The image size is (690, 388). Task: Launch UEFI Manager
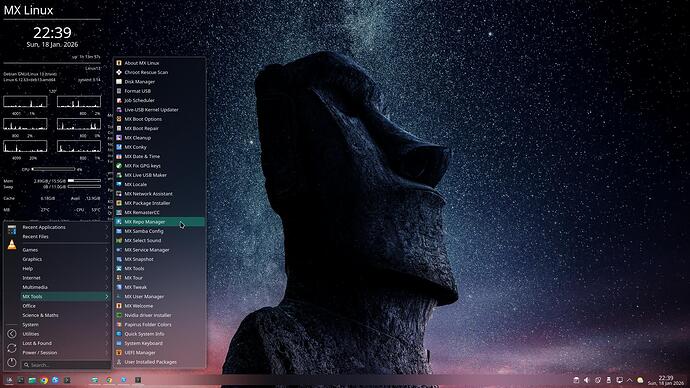pyautogui.click(x=159, y=353)
